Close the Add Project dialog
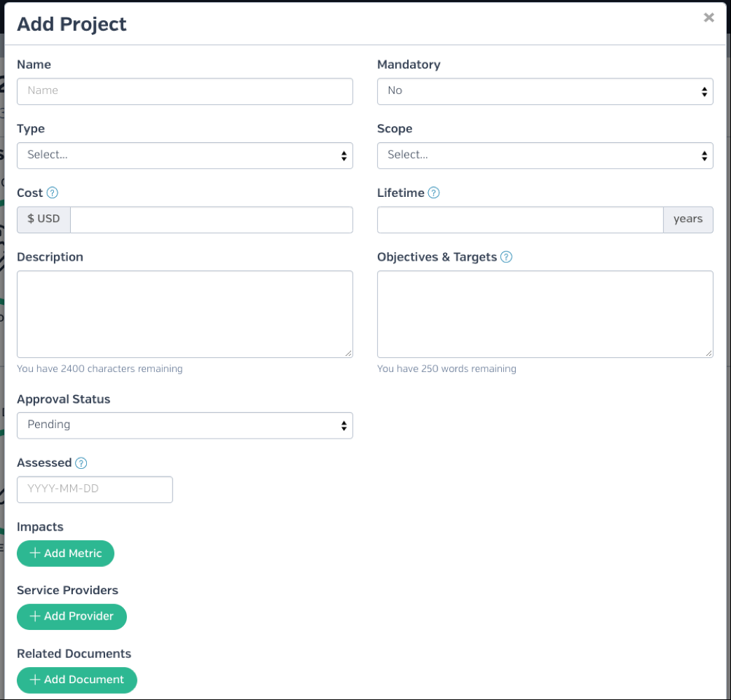This screenshot has height=700, width=731. 709,18
